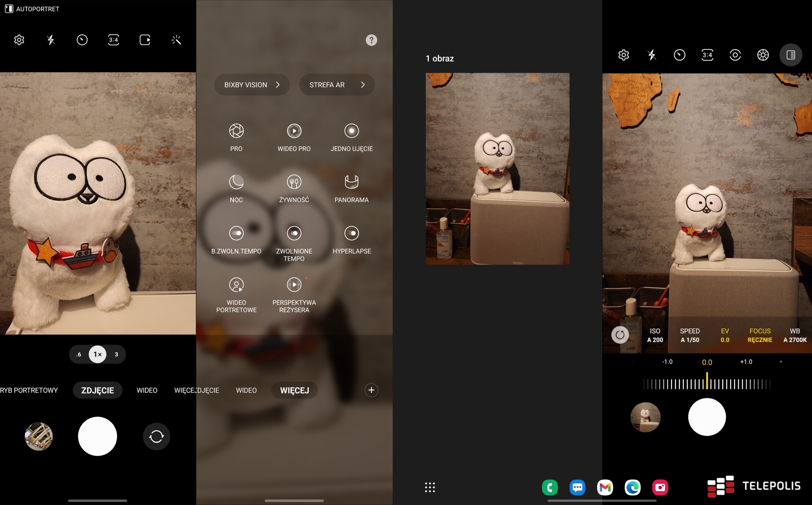Switch between front and rear camera

coord(156,436)
